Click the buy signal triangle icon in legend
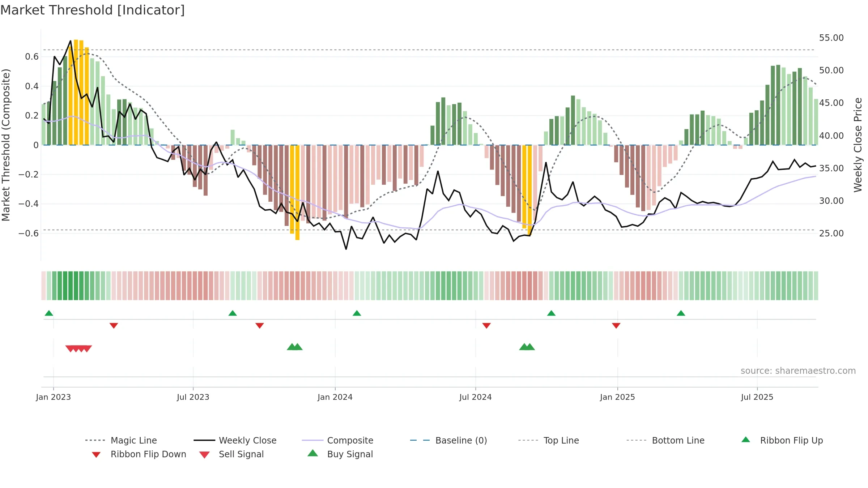The image size is (868, 488). click(x=312, y=453)
